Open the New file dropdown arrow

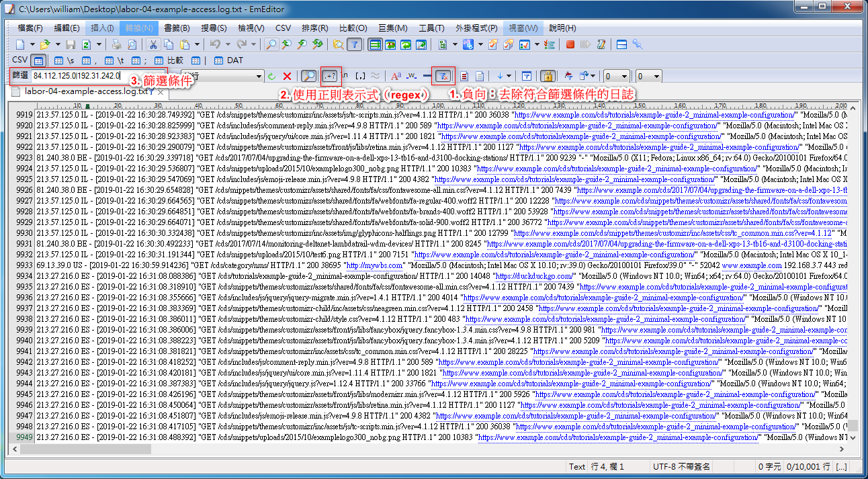[x=32, y=44]
